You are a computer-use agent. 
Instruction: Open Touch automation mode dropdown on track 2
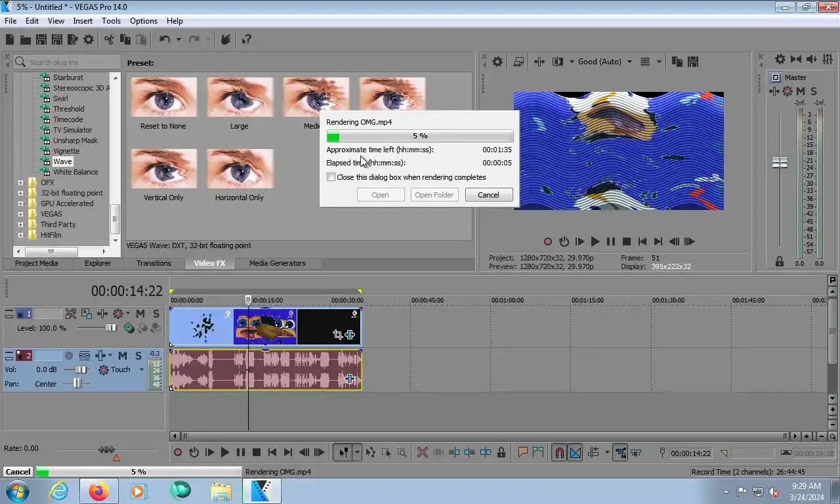[x=141, y=370]
